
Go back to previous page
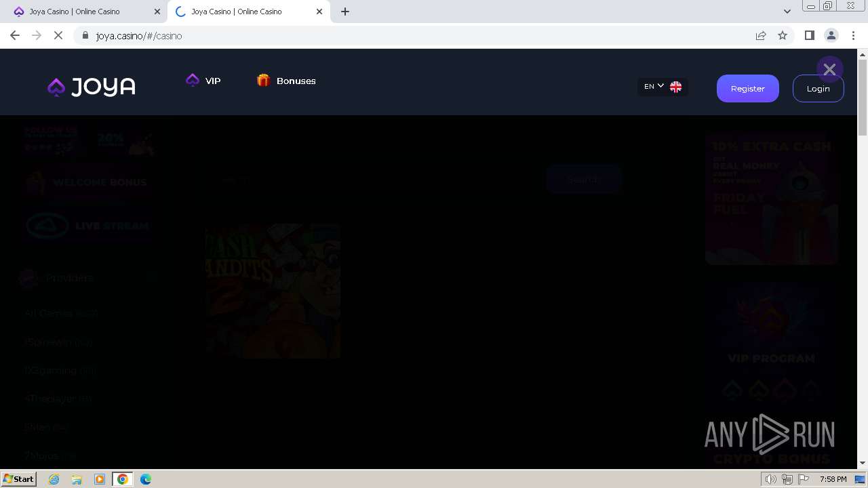(15, 36)
